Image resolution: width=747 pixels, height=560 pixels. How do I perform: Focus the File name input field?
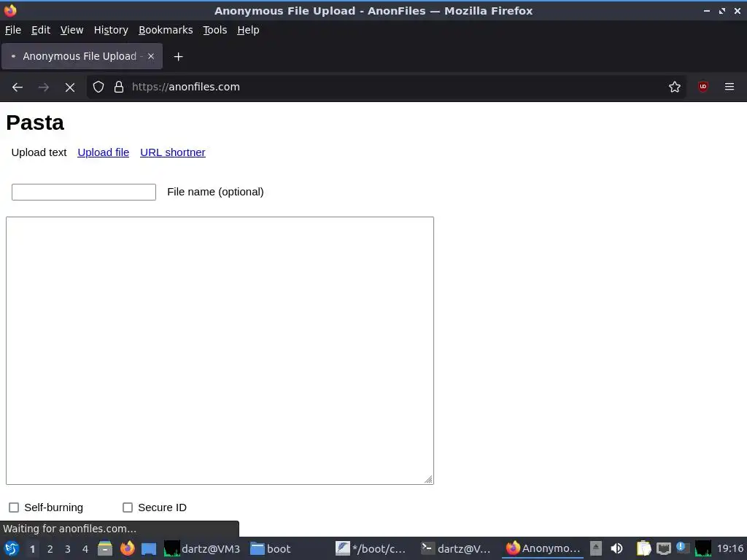click(84, 192)
